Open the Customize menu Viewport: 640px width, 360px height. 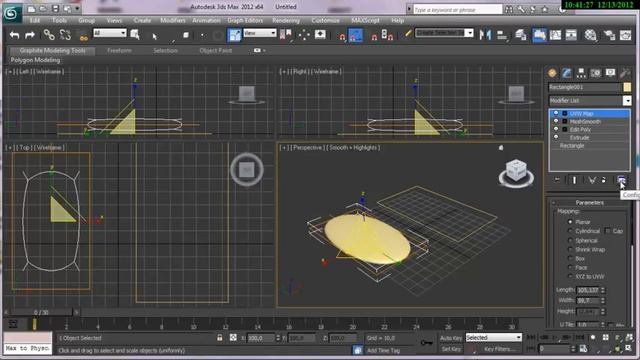[x=325, y=20]
